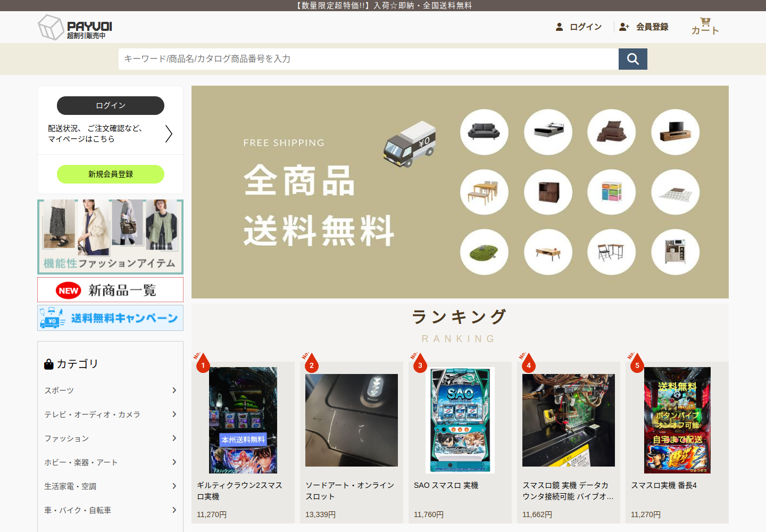The image size is (766, 532).
Task: Open the テレビ・オーディオ・カメラ category
Action: click(92, 414)
